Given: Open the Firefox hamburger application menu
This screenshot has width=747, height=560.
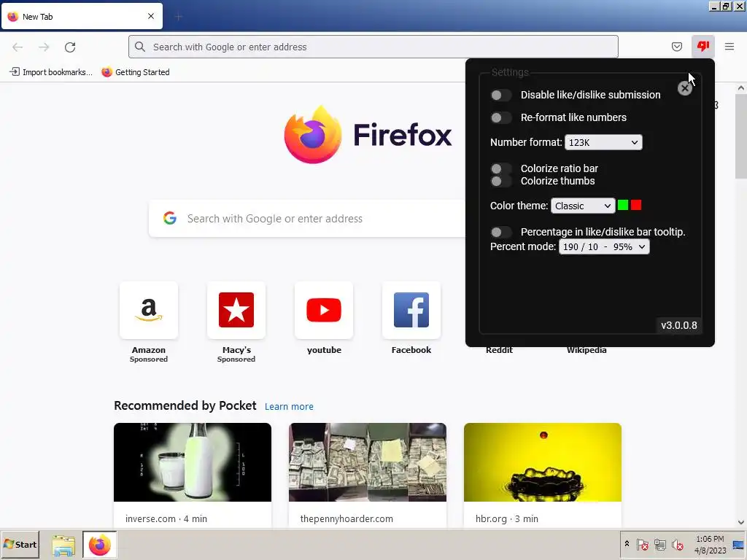Looking at the screenshot, I should tap(729, 47).
